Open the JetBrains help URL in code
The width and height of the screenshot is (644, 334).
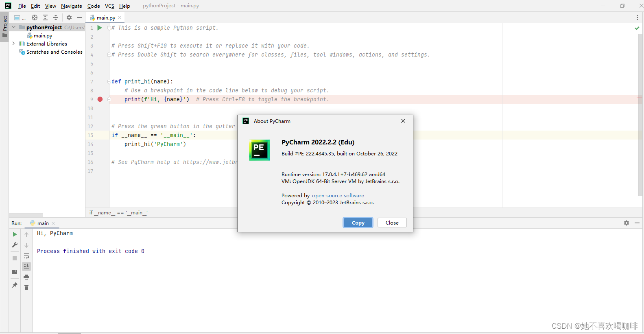(x=210, y=162)
